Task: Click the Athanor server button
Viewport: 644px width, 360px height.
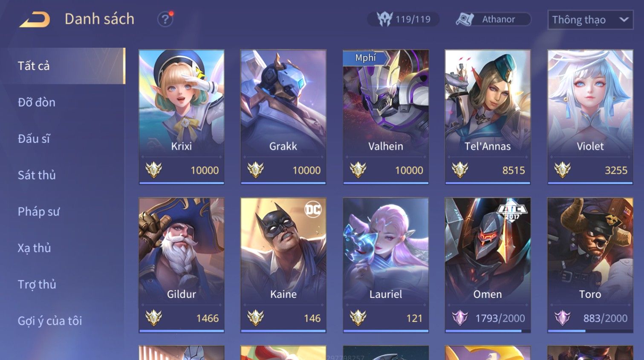Action: (x=493, y=19)
